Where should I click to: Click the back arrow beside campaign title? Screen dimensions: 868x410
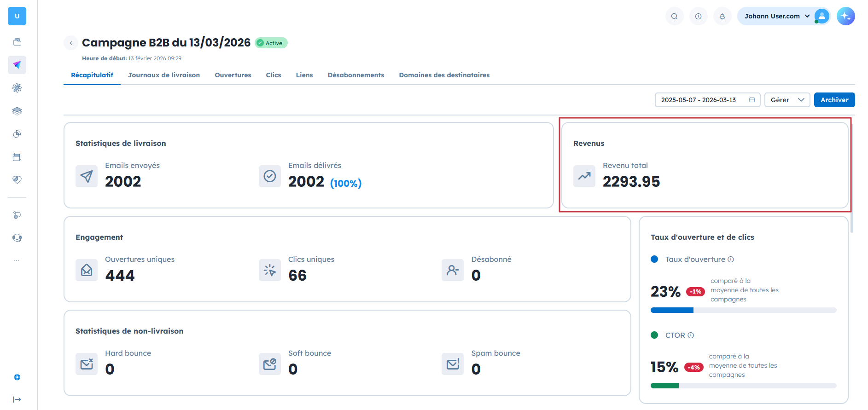71,43
